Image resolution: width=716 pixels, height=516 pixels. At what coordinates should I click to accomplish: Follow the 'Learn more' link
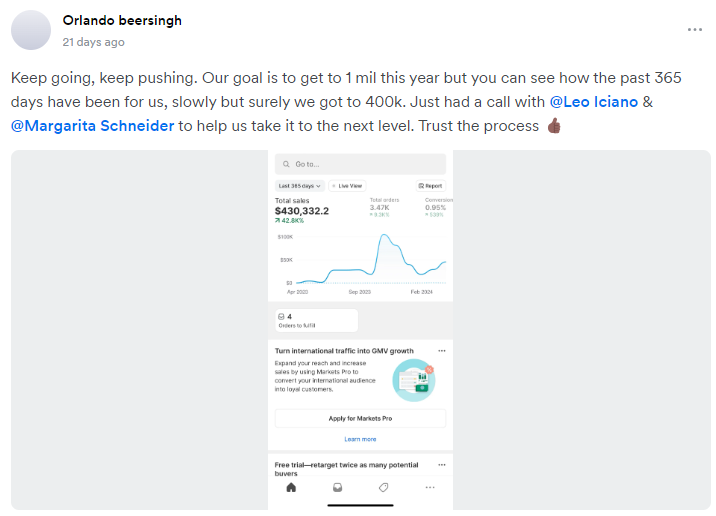360,439
